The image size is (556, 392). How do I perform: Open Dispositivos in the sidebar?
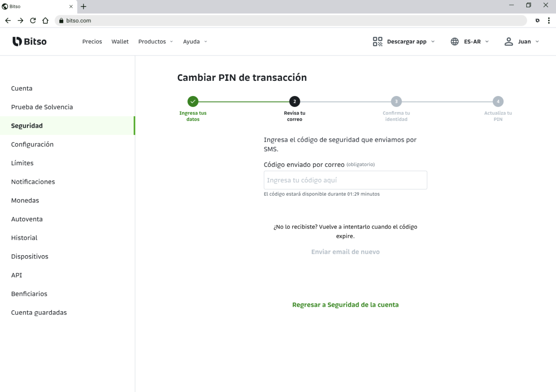[68, 257]
